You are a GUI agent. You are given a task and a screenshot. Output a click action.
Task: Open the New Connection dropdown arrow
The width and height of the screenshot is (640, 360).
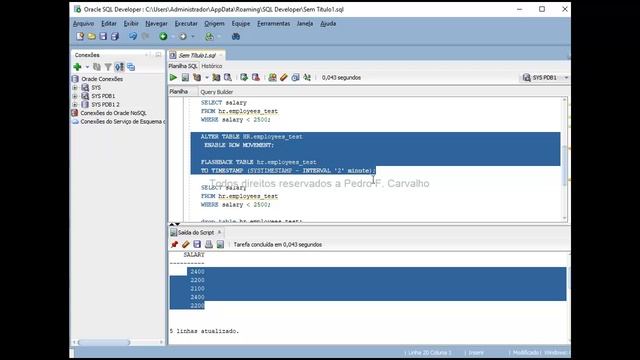point(87,67)
